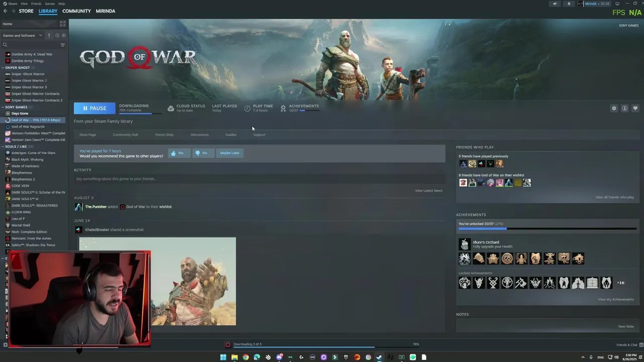The width and height of the screenshot is (644, 362).
Task: Open the announcements megaphone icon
Action: pos(555,4)
